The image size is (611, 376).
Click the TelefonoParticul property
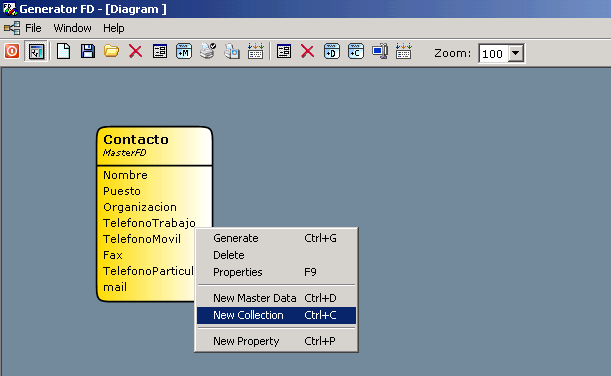tap(148, 271)
